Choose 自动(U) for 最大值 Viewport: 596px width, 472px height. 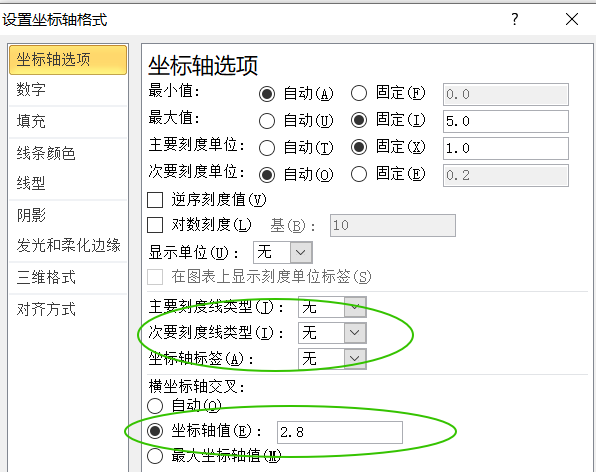(266, 121)
